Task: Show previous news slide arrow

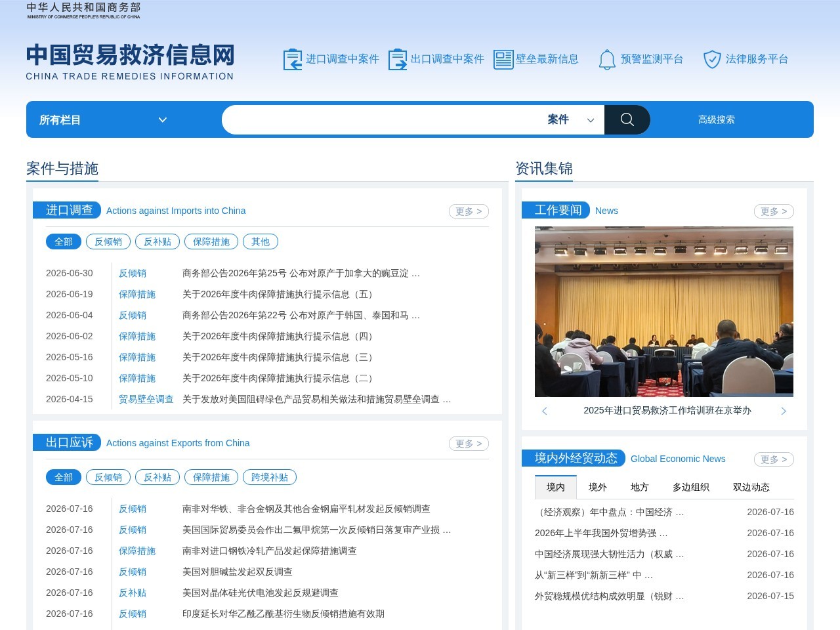Action: [544, 411]
